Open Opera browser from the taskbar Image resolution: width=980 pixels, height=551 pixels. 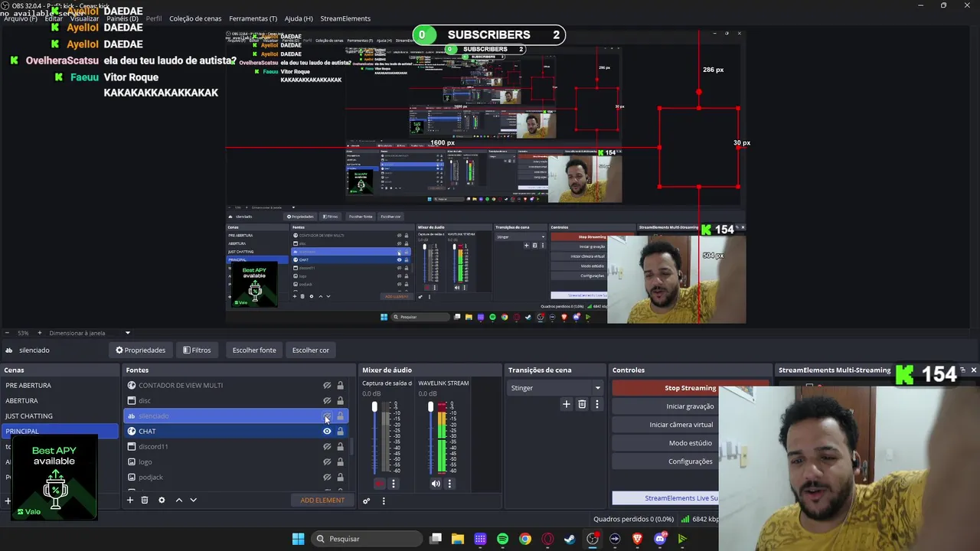547,539
